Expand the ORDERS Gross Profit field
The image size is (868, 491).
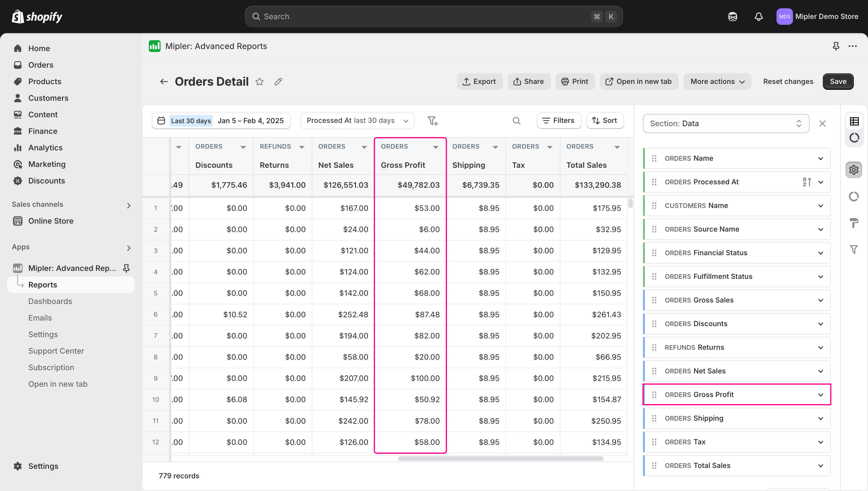click(820, 395)
